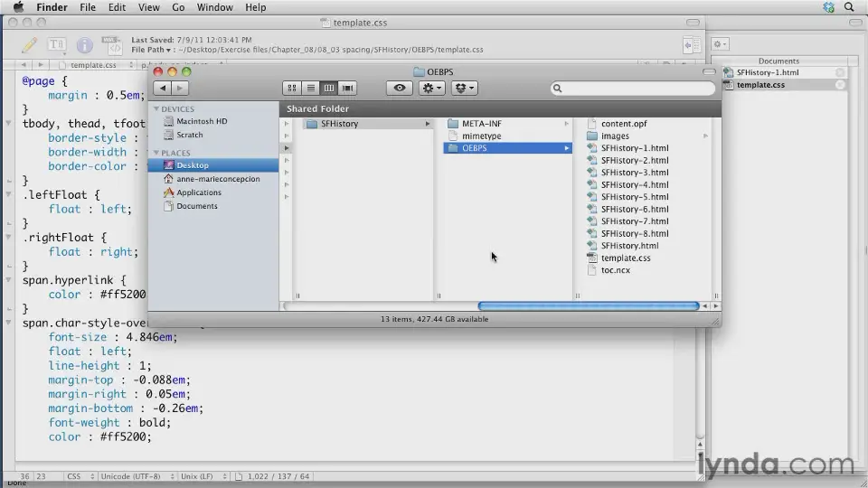Click the pencil icon in text editor toolbar
The image size is (868, 488).
[x=29, y=45]
